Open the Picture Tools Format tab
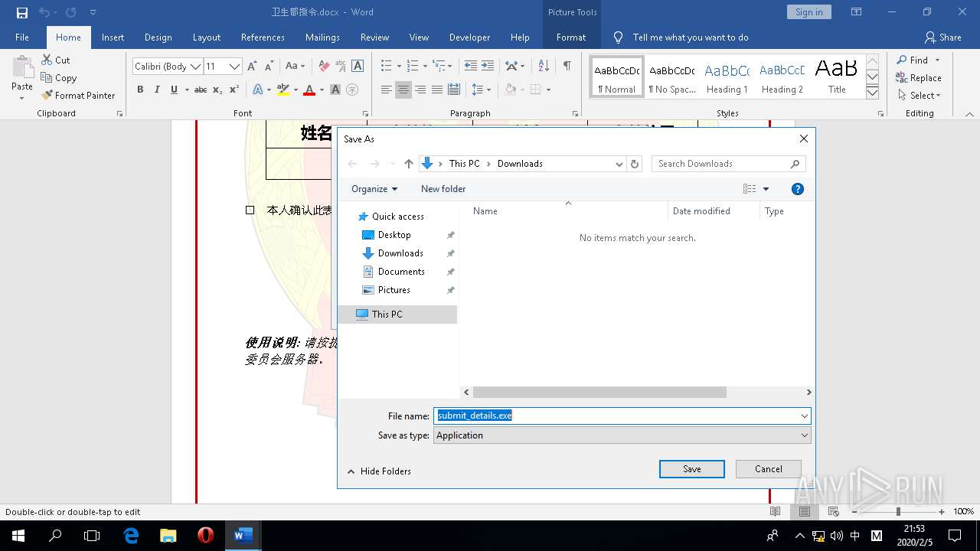This screenshot has height=551, width=980. pos(571,37)
